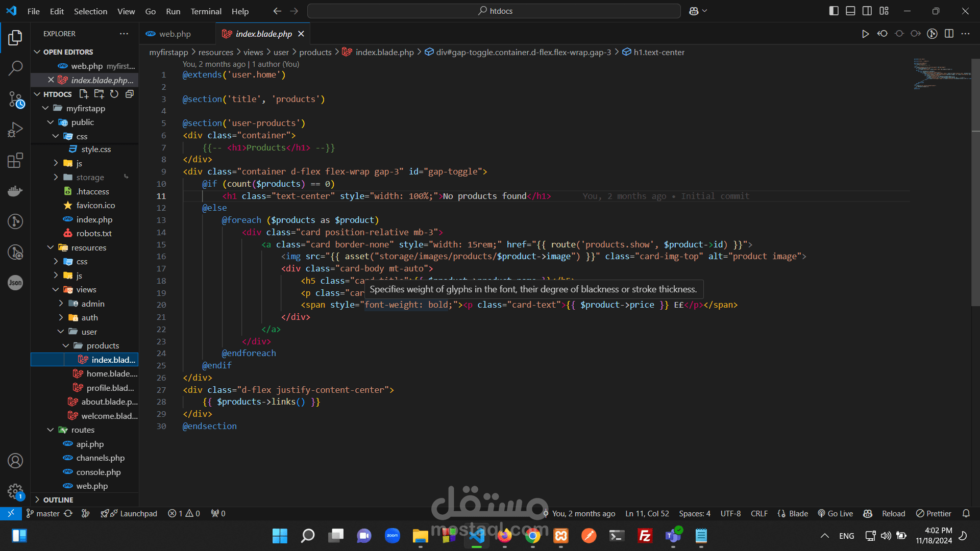Expand the OUTLINE section
980x551 pixels.
58,500
